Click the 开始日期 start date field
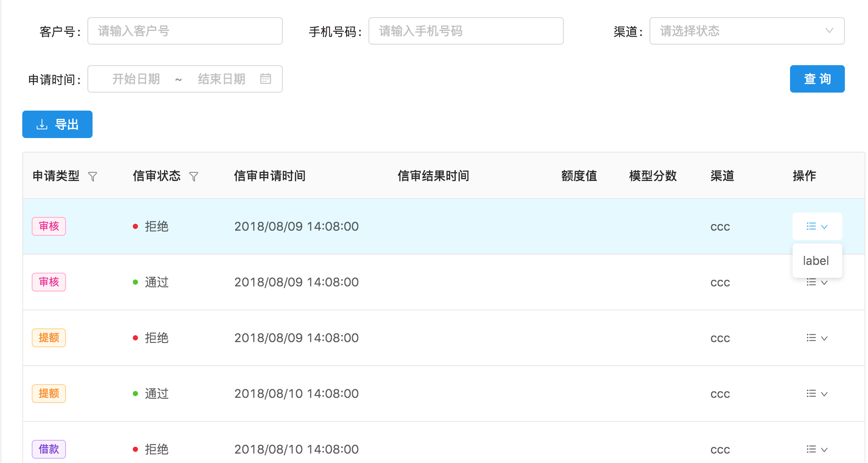The height and width of the screenshot is (463, 868). [136, 79]
